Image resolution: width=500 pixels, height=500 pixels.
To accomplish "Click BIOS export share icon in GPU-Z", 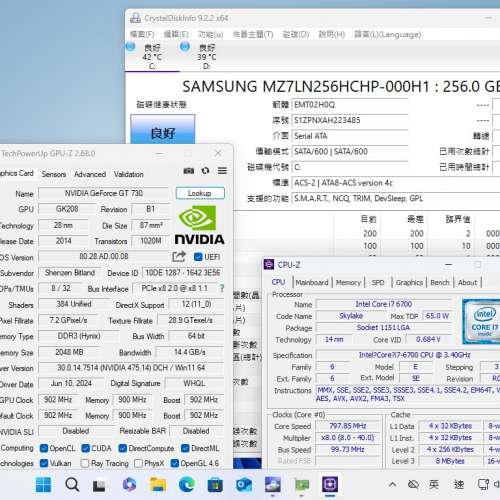I will coord(179,256).
